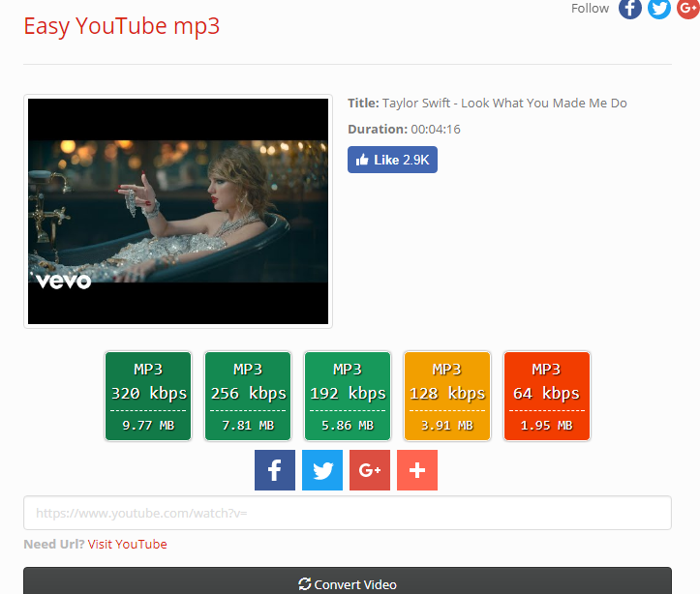Download MP3 128 kbps 3.91 MB
700x594 pixels.
point(447,396)
